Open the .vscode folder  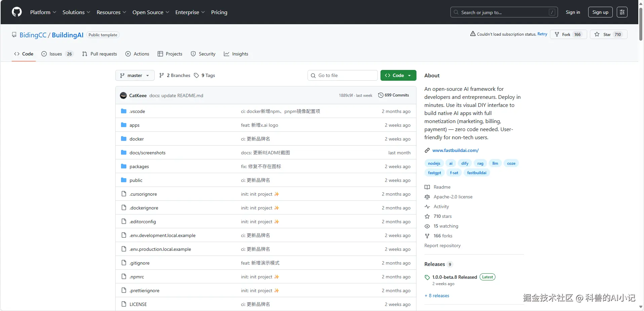tap(137, 111)
